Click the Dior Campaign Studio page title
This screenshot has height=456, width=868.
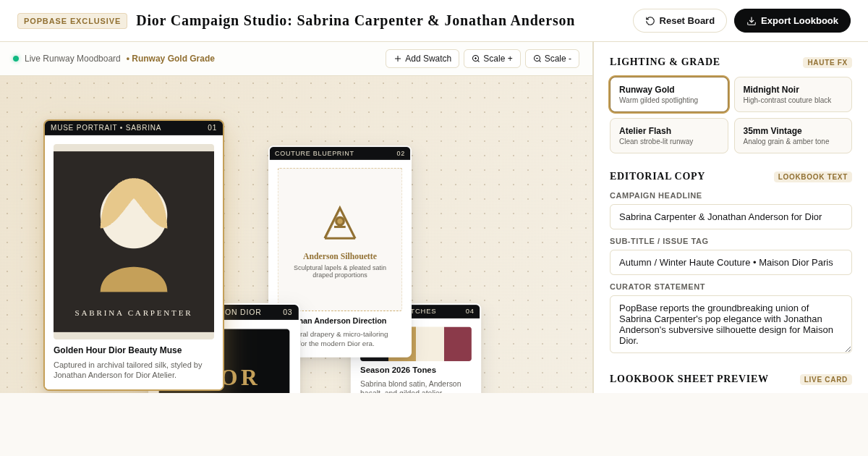[x=356, y=20]
